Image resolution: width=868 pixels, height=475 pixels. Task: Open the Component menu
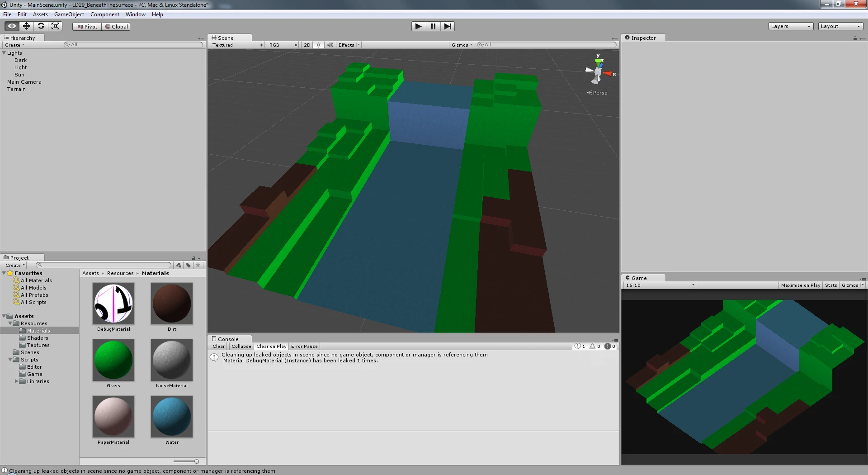pos(105,14)
